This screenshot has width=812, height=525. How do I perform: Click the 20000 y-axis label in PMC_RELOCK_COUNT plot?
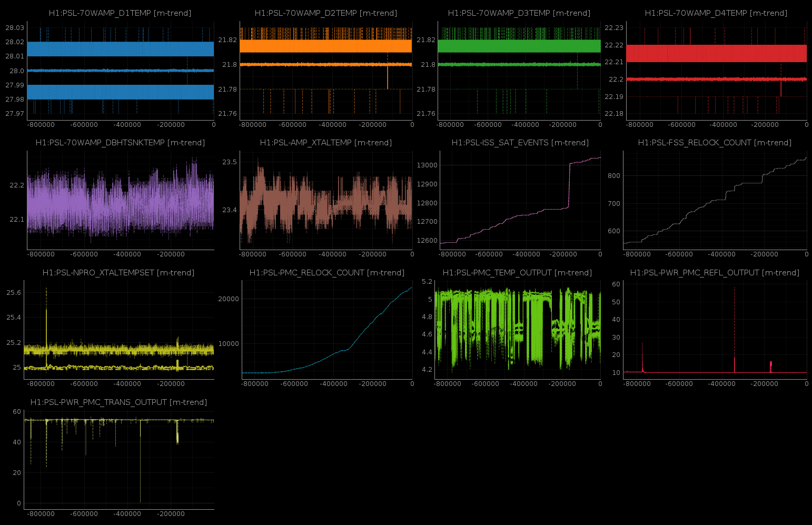coord(229,299)
